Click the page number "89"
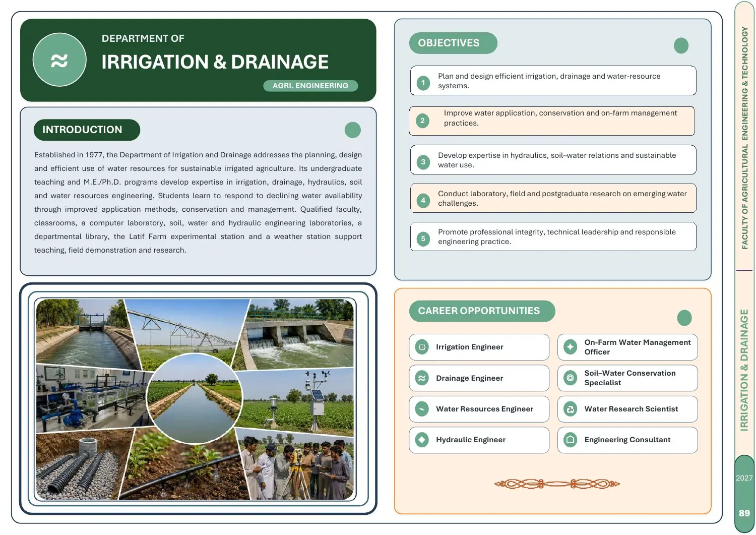 [x=744, y=513]
